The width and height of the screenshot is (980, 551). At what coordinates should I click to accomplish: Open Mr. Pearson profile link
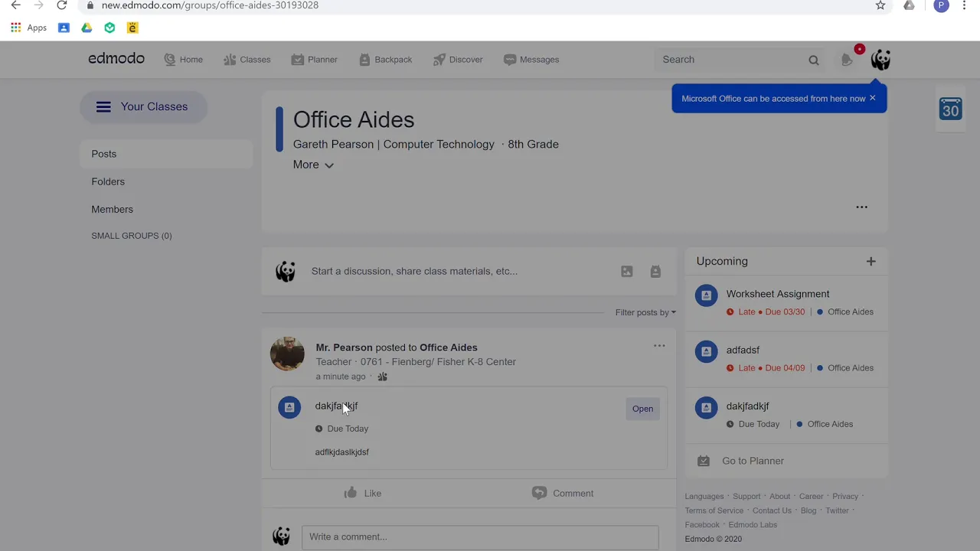pyautogui.click(x=344, y=347)
